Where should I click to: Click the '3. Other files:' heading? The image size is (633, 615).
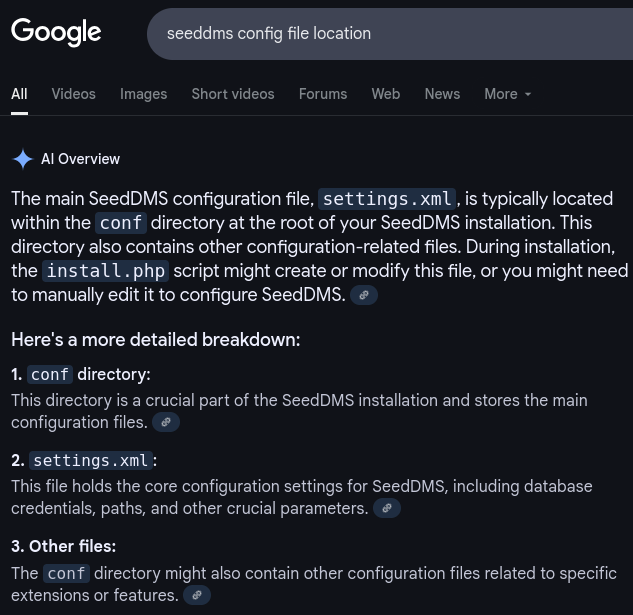click(63, 546)
